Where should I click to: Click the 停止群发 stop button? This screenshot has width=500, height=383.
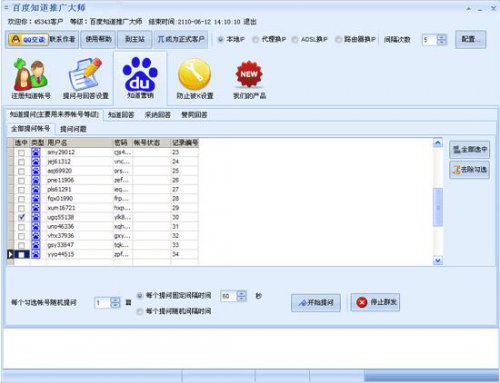375,302
